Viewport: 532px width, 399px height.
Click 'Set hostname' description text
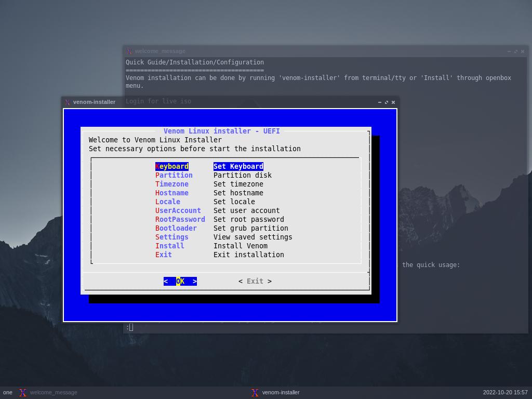(238, 193)
